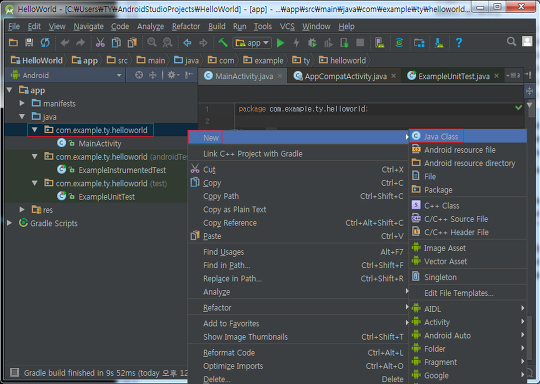This screenshot has height=384, width=540.
Task: Open the SDK Manager icon
Action: tap(439, 43)
